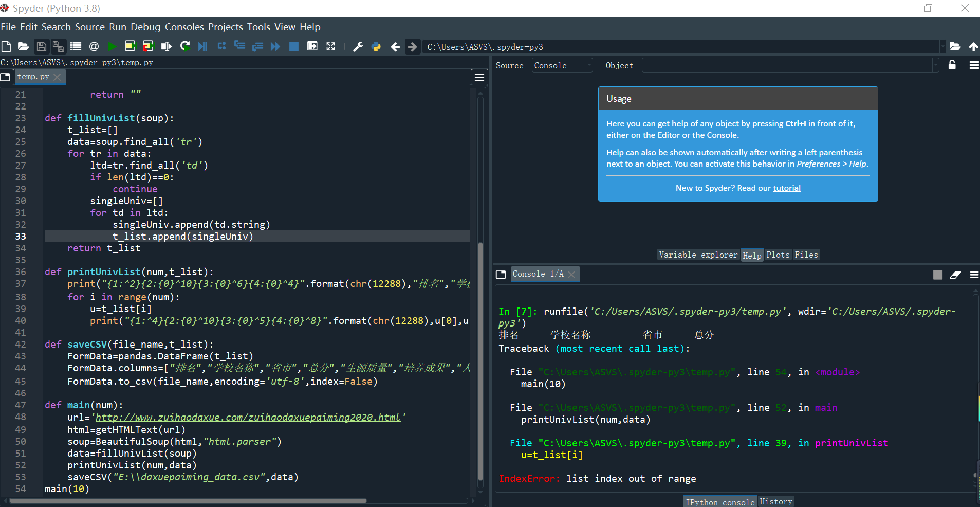The width and height of the screenshot is (980, 507).
Task: Browse for a working directory
Action: [x=955, y=47]
